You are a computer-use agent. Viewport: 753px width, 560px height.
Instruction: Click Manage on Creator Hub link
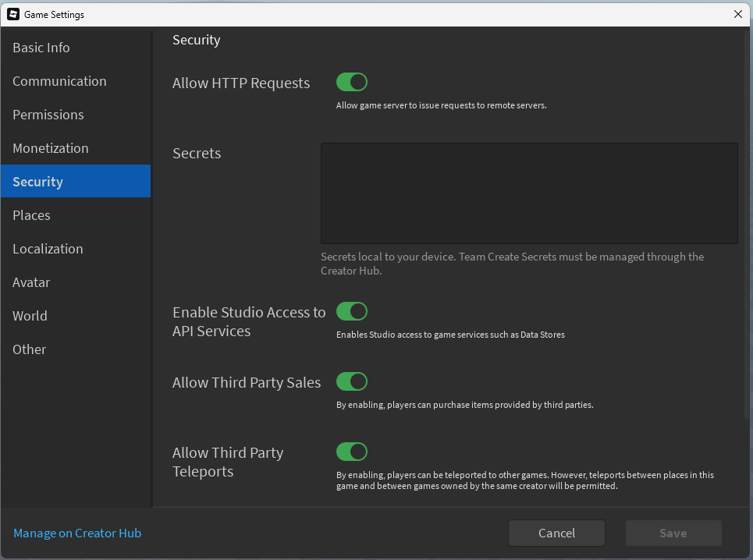pos(76,533)
